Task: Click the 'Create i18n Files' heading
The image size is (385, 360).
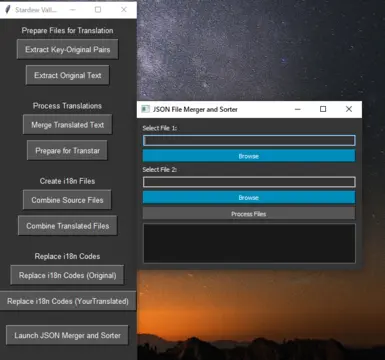Action: pyautogui.click(x=67, y=181)
